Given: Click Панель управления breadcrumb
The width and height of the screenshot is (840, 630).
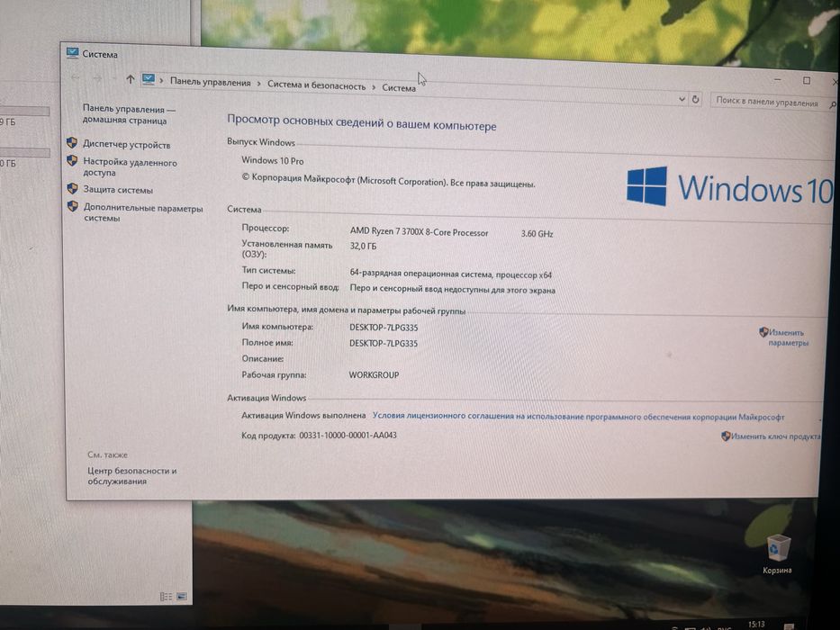Looking at the screenshot, I should (x=210, y=83).
